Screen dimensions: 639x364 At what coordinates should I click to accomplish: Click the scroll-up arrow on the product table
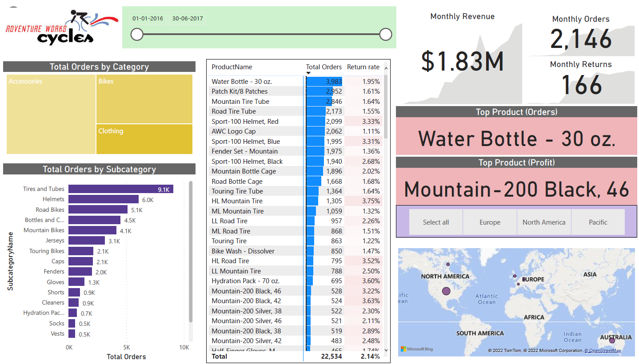386,67
